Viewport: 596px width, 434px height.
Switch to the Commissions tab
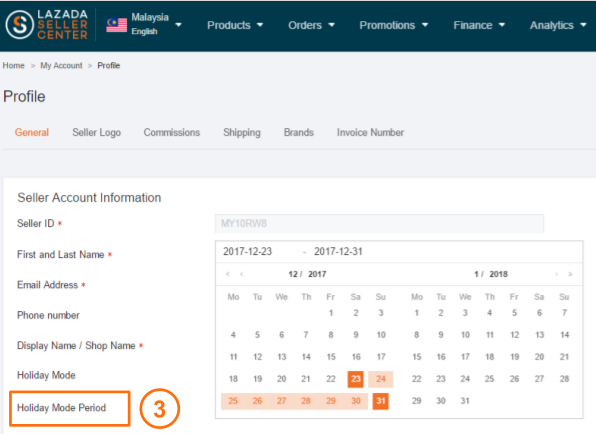(172, 133)
